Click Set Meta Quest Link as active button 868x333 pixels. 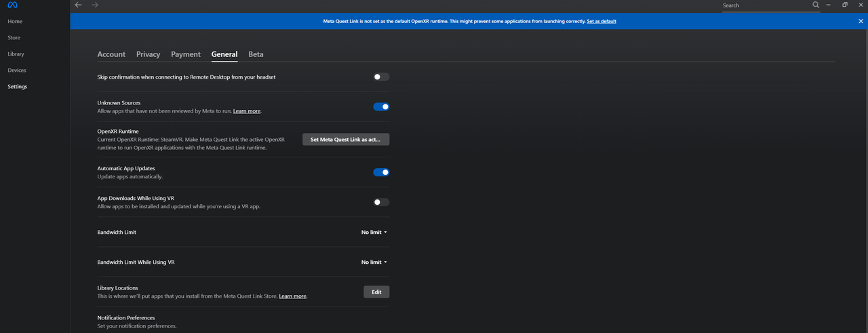pos(346,139)
